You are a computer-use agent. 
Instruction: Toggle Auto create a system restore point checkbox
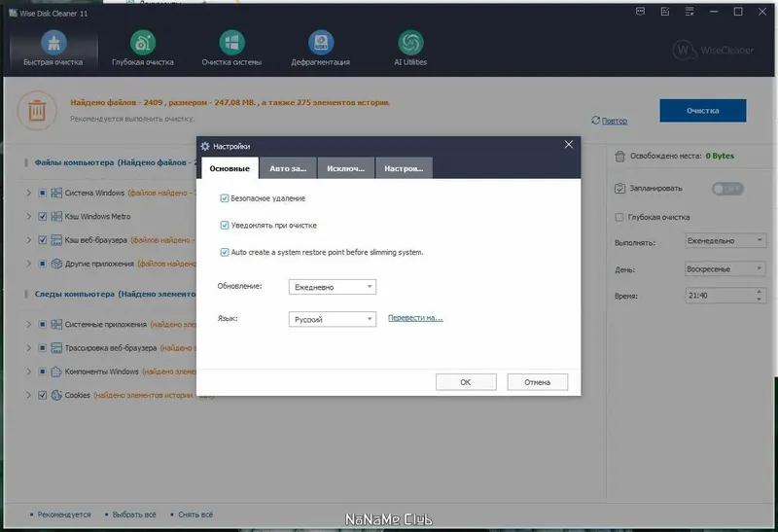225,252
